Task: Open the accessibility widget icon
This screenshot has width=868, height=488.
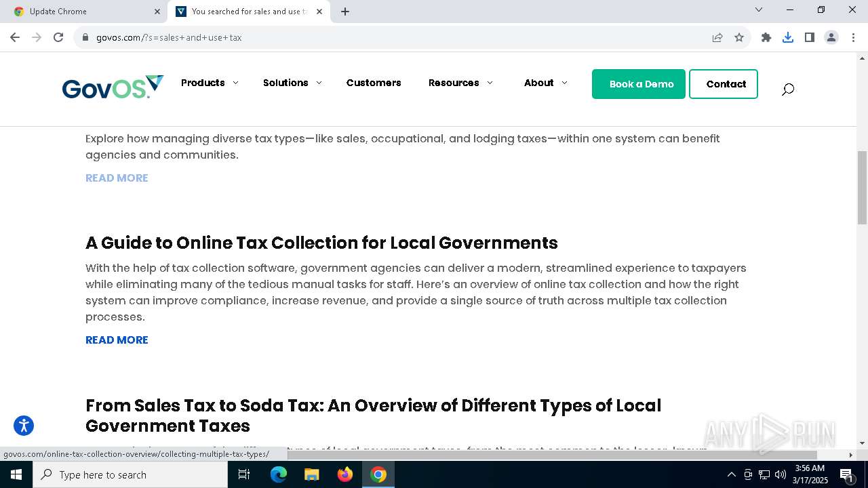Action: pos(24,426)
